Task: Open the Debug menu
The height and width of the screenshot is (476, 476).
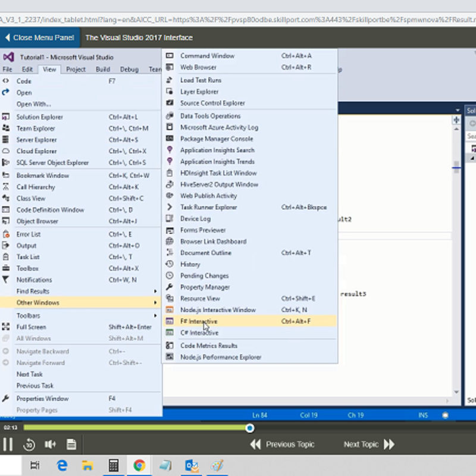Action: click(129, 69)
